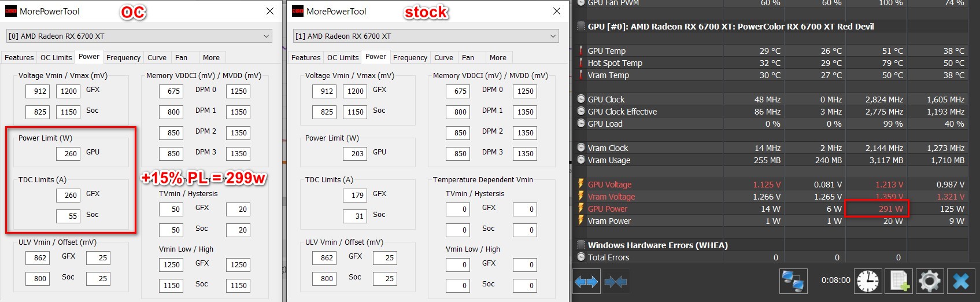Edit GPU Power Limit 260 field, OC window

(68, 153)
